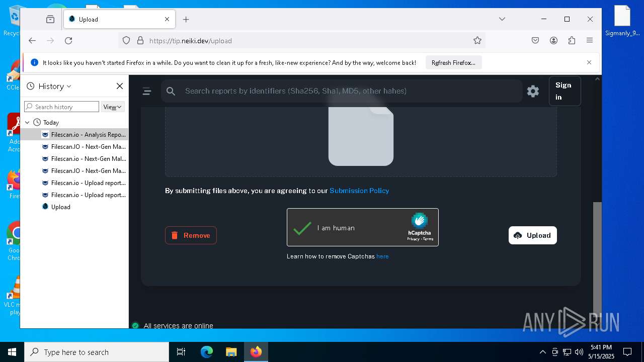Close the Upload browser tab
Image resolution: width=644 pixels, height=362 pixels.
(167, 19)
